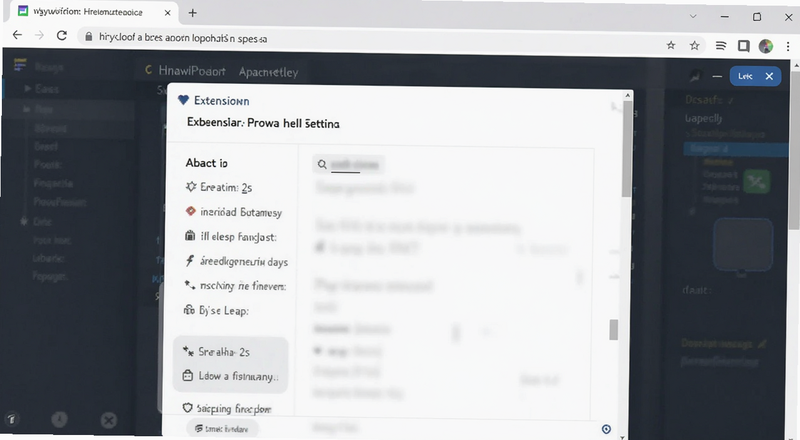Open the profile avatar menu
The height and width of the screenshot is (440, 800).
[x=766, y=46]
